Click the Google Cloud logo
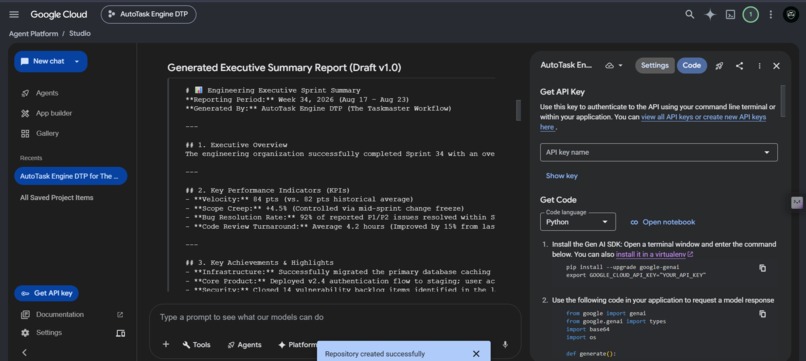The image size is (806, 361). pos(59,14)
